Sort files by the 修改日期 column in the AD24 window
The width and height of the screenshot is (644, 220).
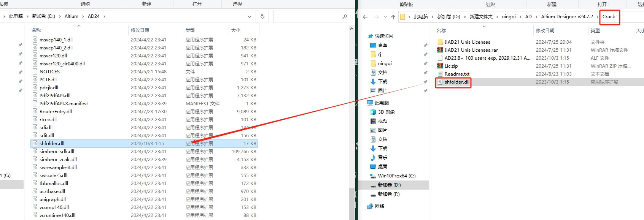tap(140, 30)
